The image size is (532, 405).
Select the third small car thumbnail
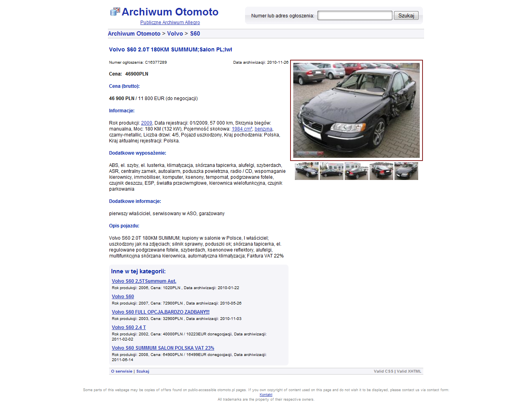coord(357,171)
